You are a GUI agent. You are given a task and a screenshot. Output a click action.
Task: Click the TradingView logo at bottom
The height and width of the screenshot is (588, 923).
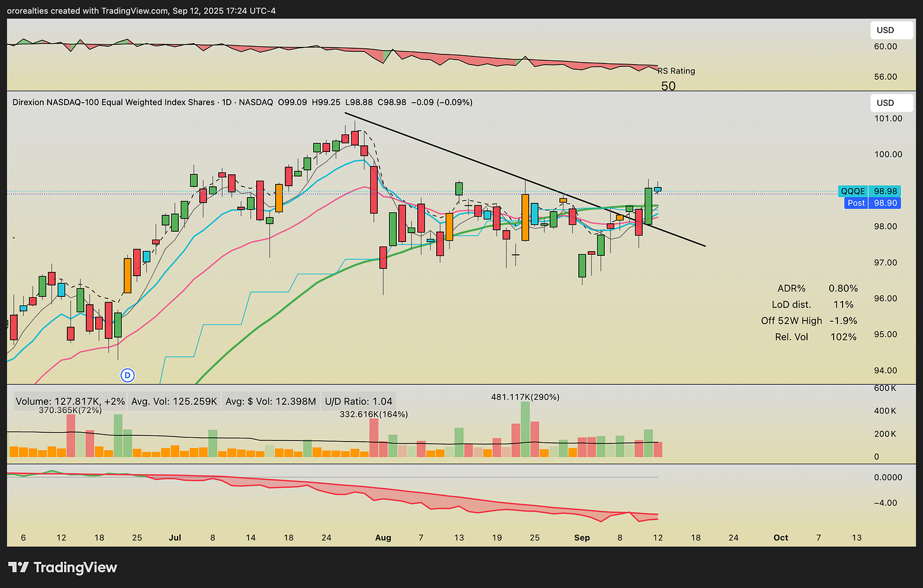coord(62,567)
